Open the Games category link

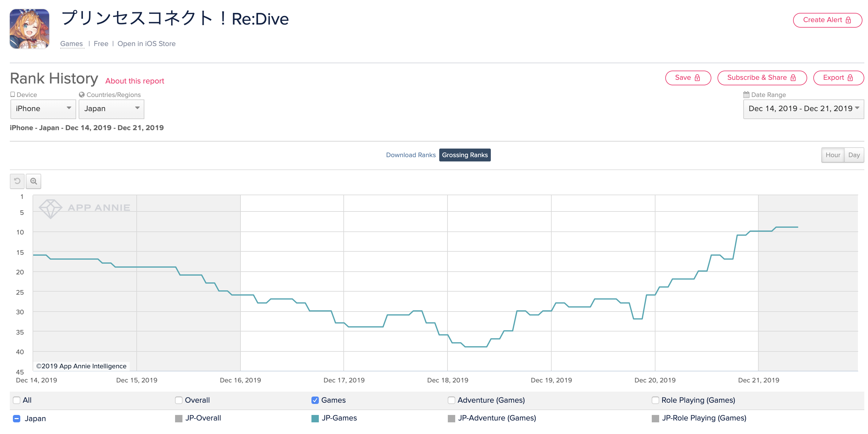coord(72,44)
